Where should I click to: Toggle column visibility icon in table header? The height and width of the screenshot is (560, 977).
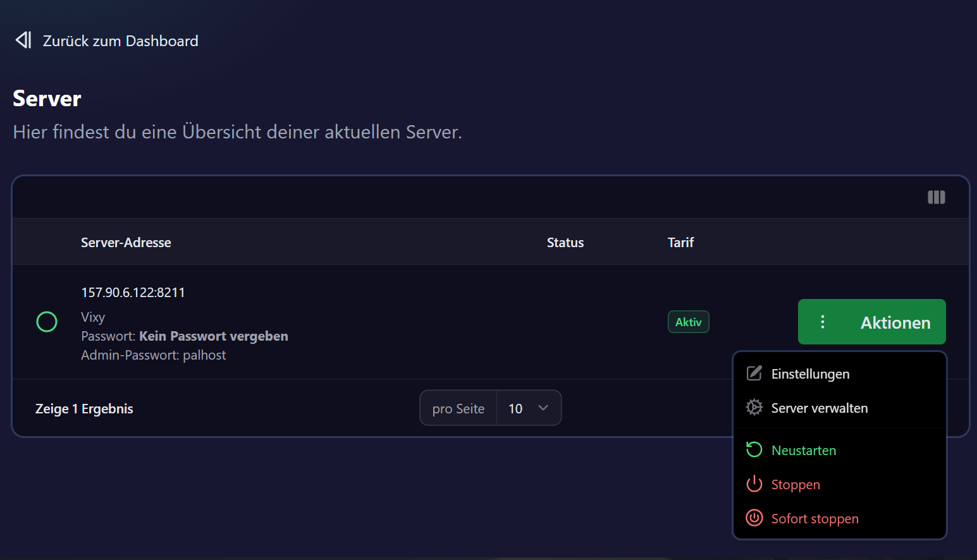[x=936, y=197]
